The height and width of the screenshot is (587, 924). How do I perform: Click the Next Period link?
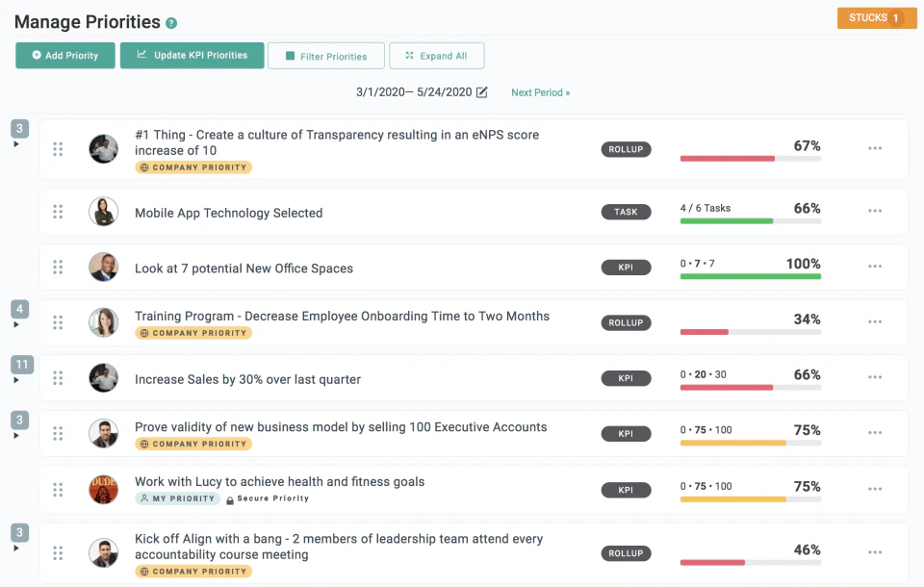tap(540, 91)
